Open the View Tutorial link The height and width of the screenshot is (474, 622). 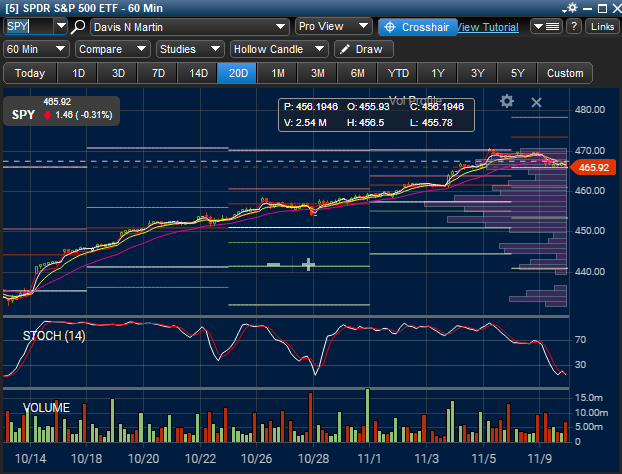point(488,27)
